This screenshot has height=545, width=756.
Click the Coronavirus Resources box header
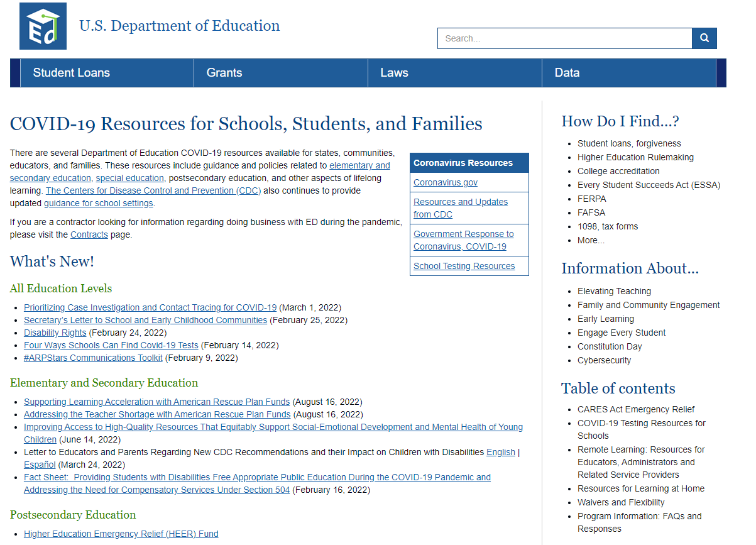(469, 163)
